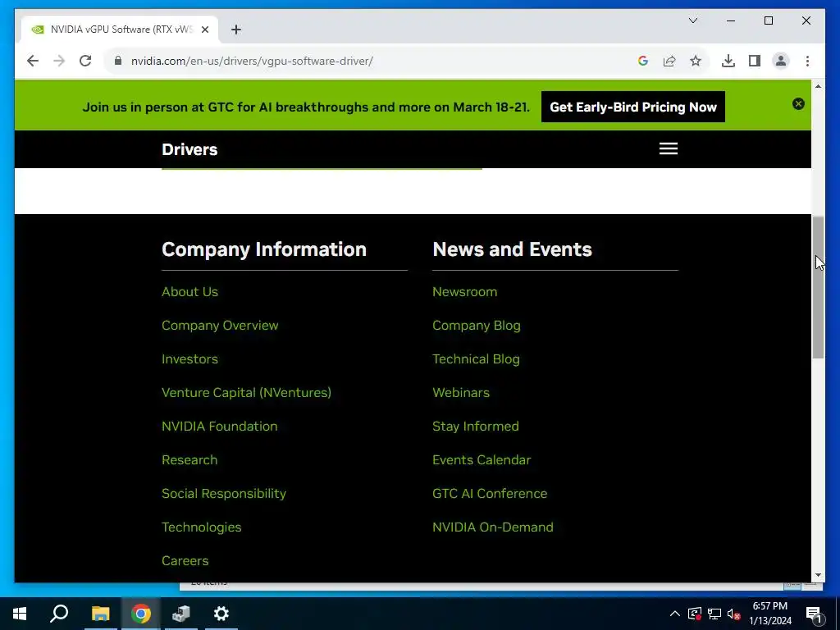Image resolution: width=840 pixels, height=630 pixels.
Task: Open the GTC AI Conference link
Action: [x=490, y=493]
